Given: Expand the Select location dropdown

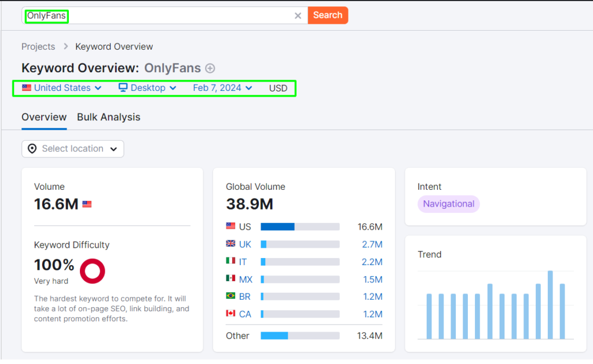Looking at the screenshot, I should 72,149.
